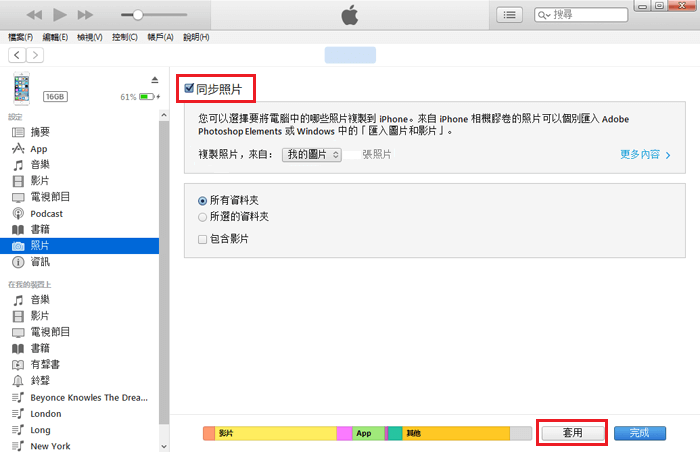Screen dimensions: 700x452
Task: Click the orange 其他 storage segment
Action: (x=456, y=433)
